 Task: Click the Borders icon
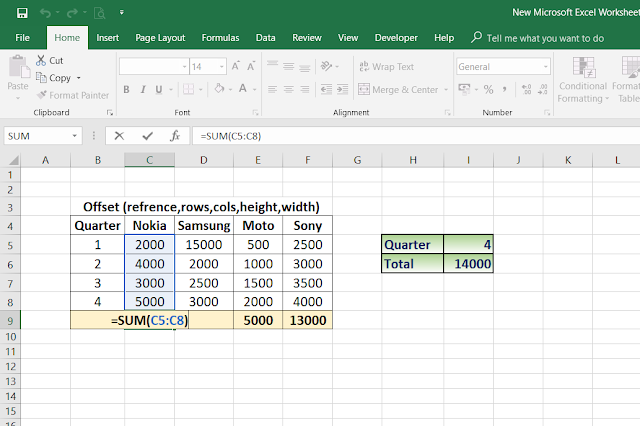[x=188, y=89]
